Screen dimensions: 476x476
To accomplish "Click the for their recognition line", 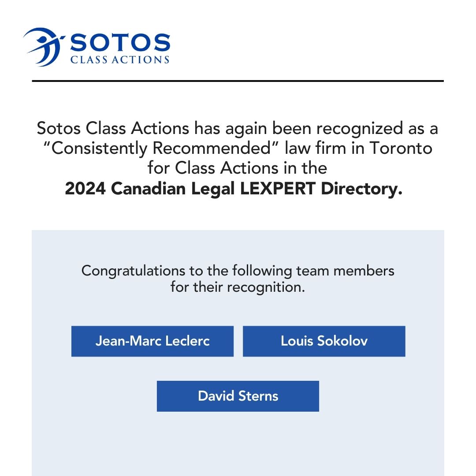I will pos(238,287).
